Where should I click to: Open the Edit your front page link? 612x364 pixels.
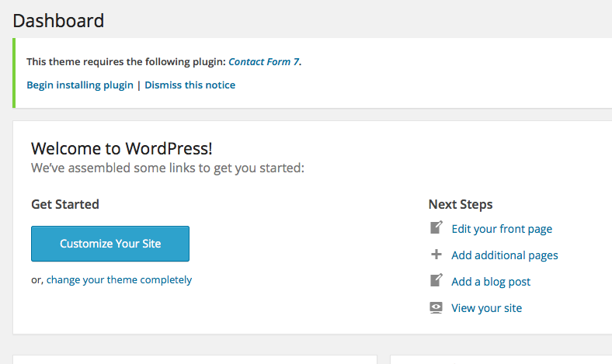pos(501,229)
